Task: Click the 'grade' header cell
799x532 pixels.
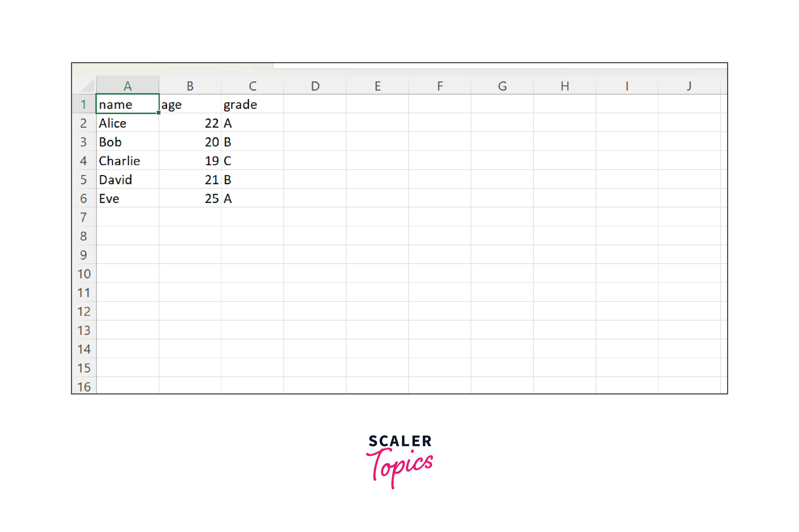Action: point(252,104)
